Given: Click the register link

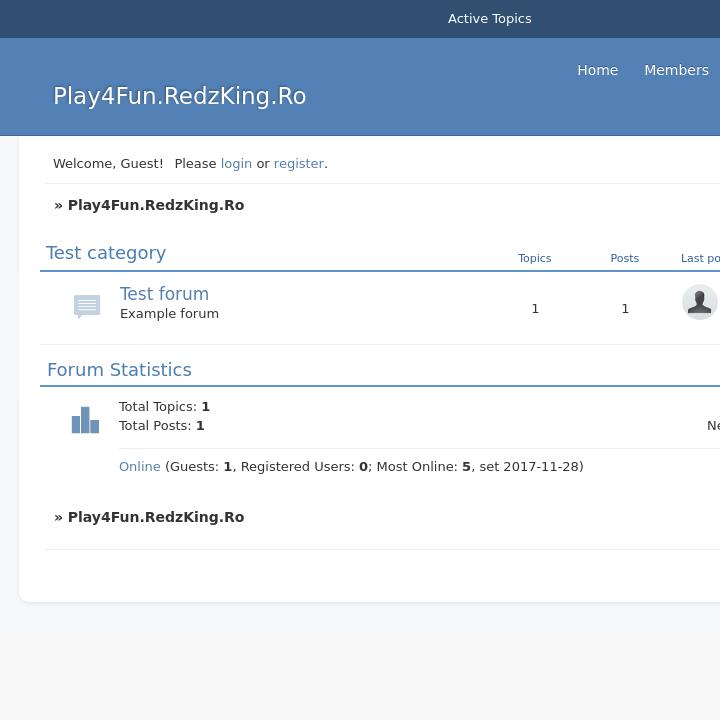Looking at the screenshot, I should (x=298, y=163).
